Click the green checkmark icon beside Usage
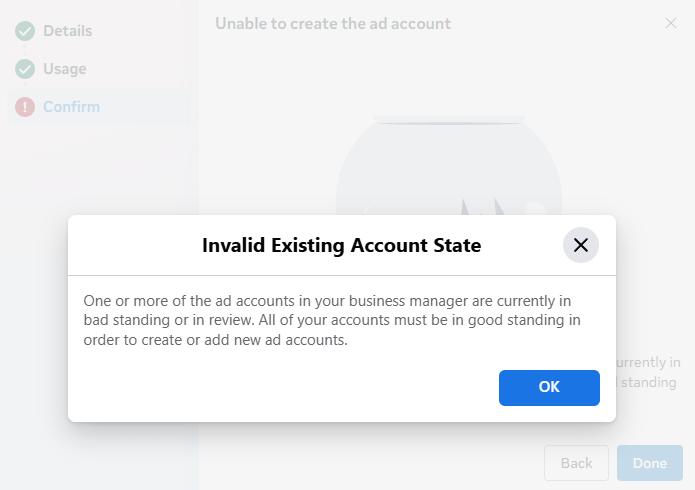The height and width of the screenshot is (490, 695). 25,69
